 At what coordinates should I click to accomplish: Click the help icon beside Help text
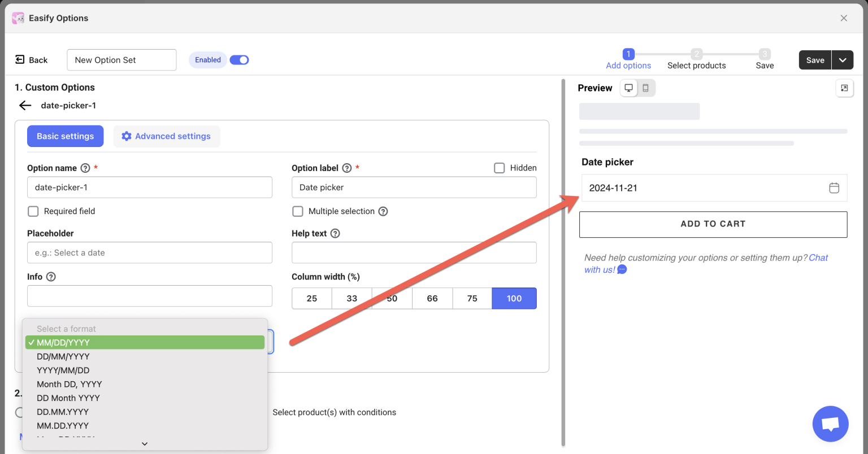click(x=336, y=233)
